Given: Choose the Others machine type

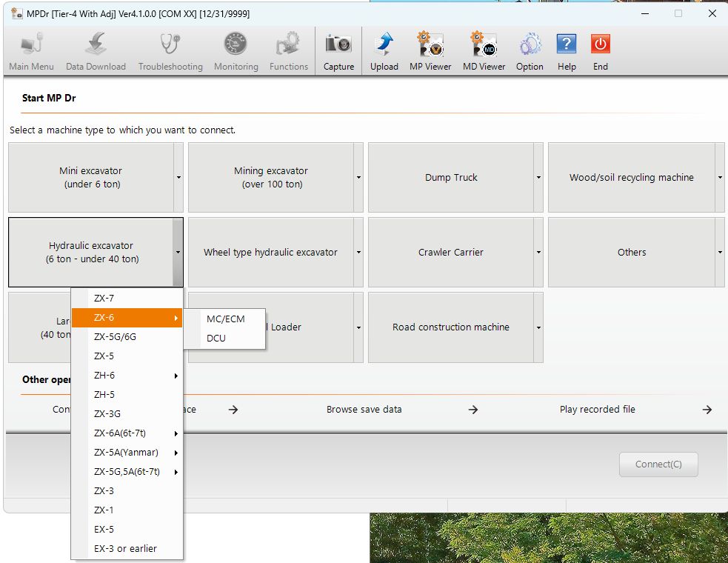Looking at the screenshot, I should [x=632, y=252].
